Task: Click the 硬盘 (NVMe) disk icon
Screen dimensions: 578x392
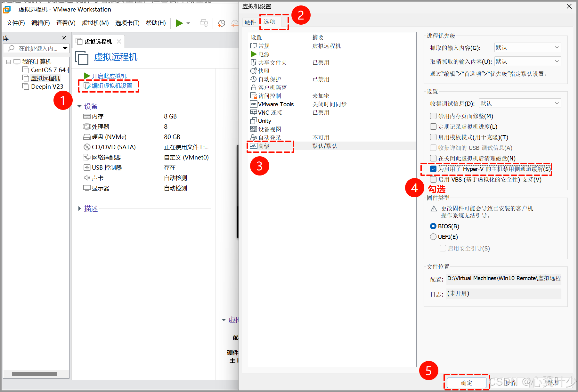Action: 87,137
